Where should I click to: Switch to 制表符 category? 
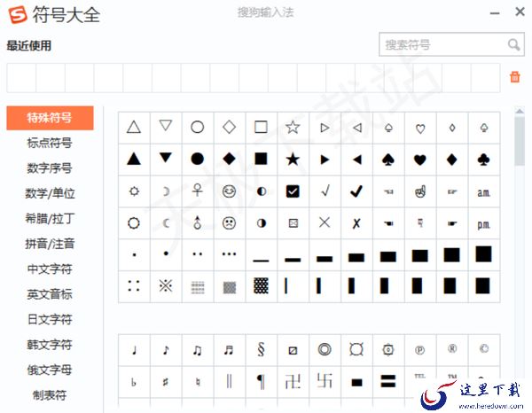tap(50, 395)
